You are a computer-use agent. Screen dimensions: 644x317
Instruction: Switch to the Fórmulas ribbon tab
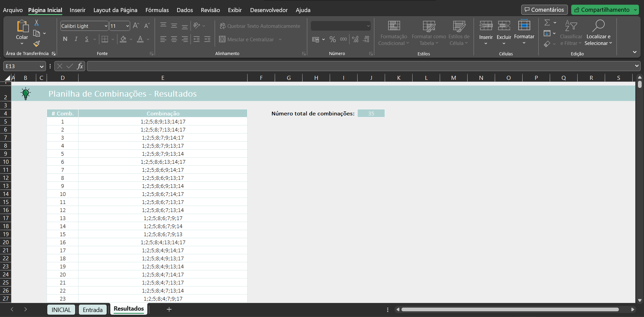point(157,10)
